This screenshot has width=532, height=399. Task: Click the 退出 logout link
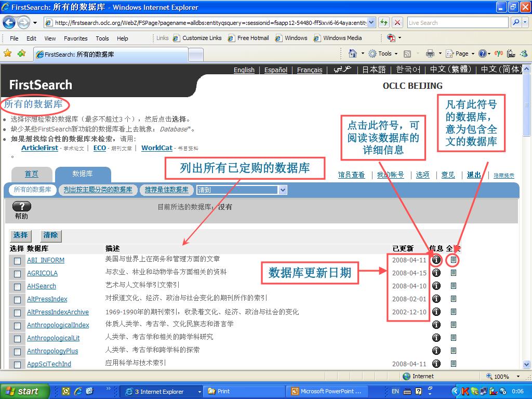click(x=474, y=175)
